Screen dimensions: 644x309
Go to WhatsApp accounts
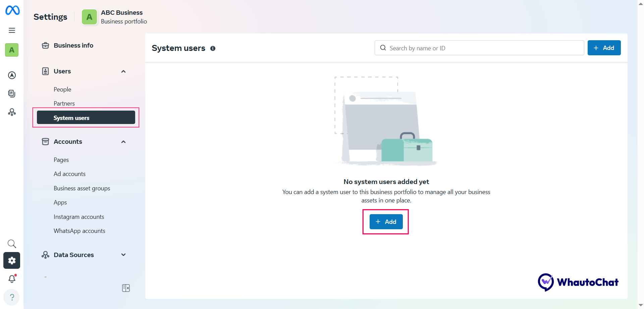(79, 231)
